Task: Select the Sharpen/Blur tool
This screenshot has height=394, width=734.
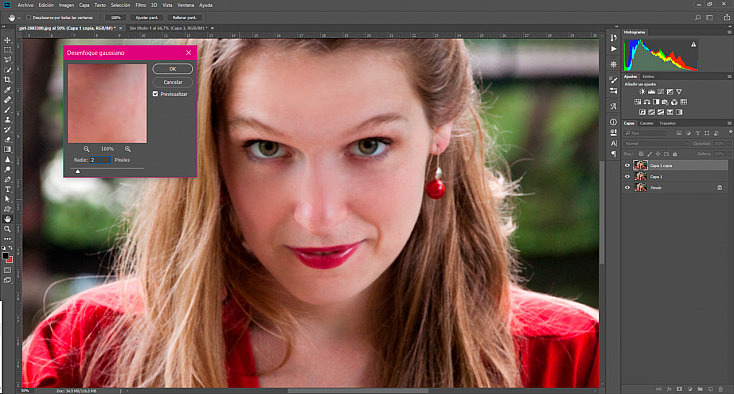Action: 7,160
